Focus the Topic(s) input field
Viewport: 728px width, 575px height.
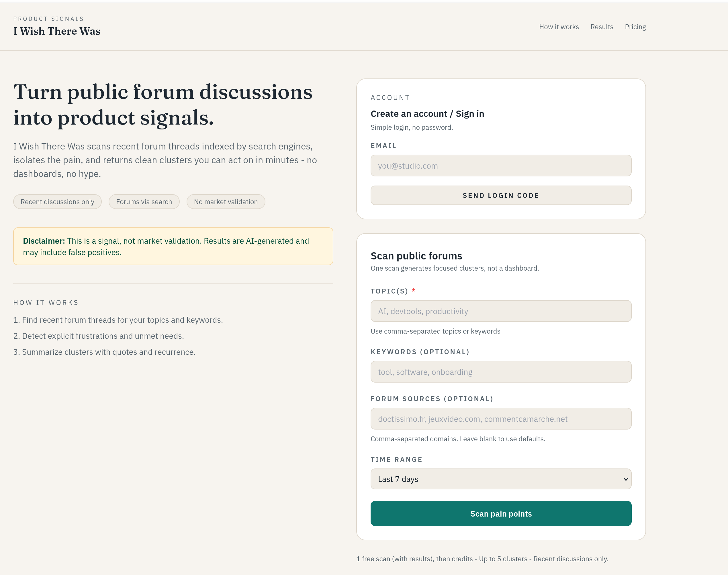[501, 311]
